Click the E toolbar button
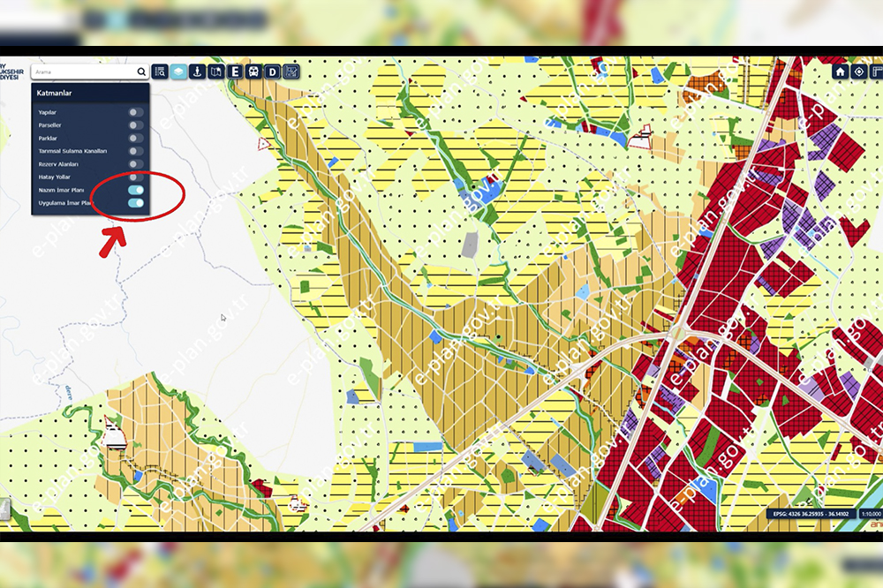Image resolution: width=883 pixels, height=588 pixels. point(235,72)
